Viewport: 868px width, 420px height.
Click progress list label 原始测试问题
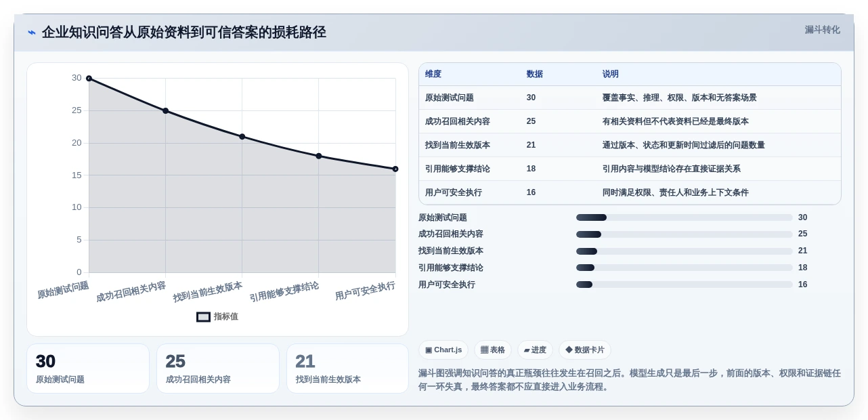coord(443,217)
